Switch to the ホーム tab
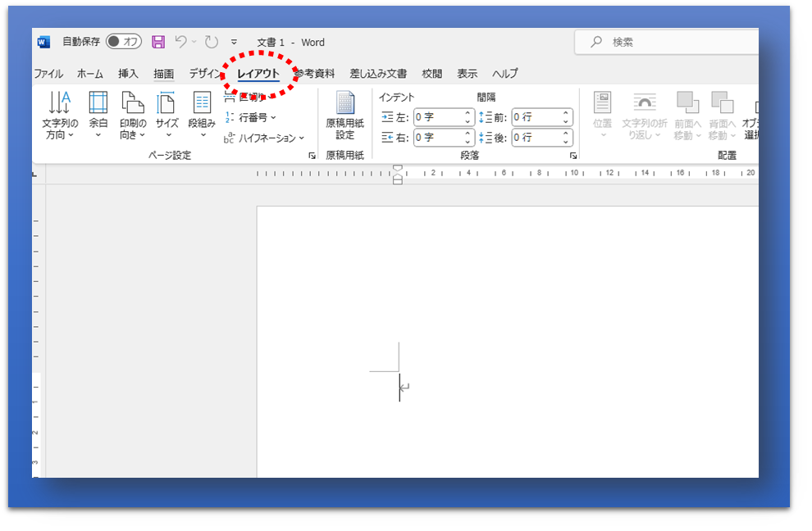This screenshot has width=812, height=531. 90,74
